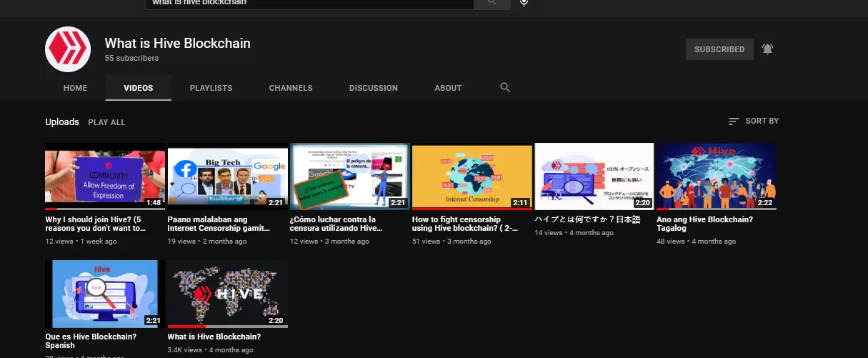Play the Japanese Hive video thumbnail
This screenshot has height=358, width=868.
coord(594,176)
